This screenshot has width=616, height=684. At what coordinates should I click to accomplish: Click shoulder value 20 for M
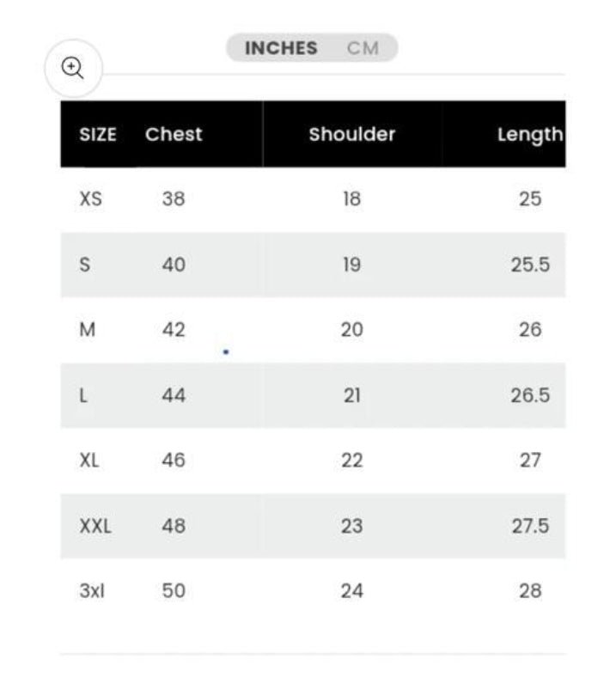pyautogui.click(x=352, y=330)
